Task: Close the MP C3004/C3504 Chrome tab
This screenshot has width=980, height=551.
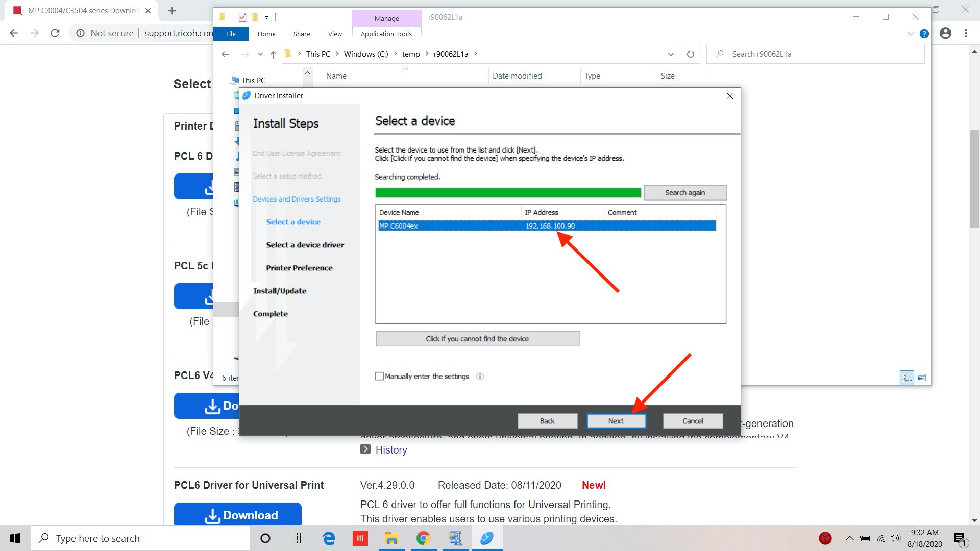Action: [x=148, y=11]
